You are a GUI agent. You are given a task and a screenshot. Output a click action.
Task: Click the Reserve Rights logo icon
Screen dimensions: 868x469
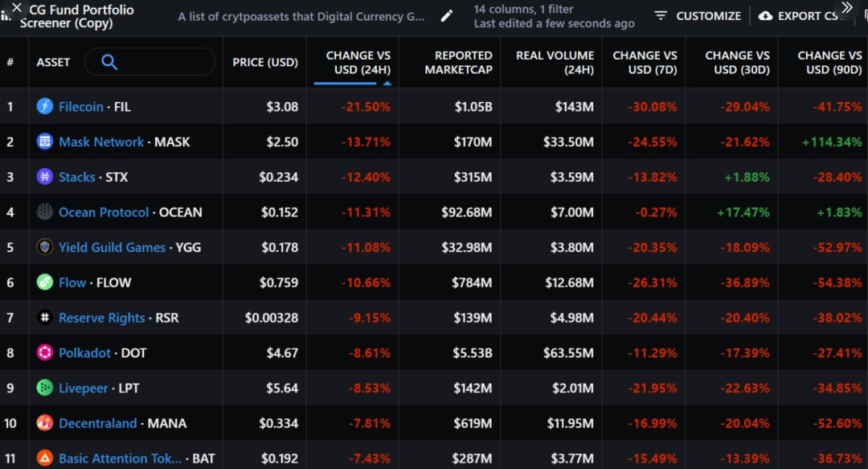pyautogui.click(x=45, y=317)
